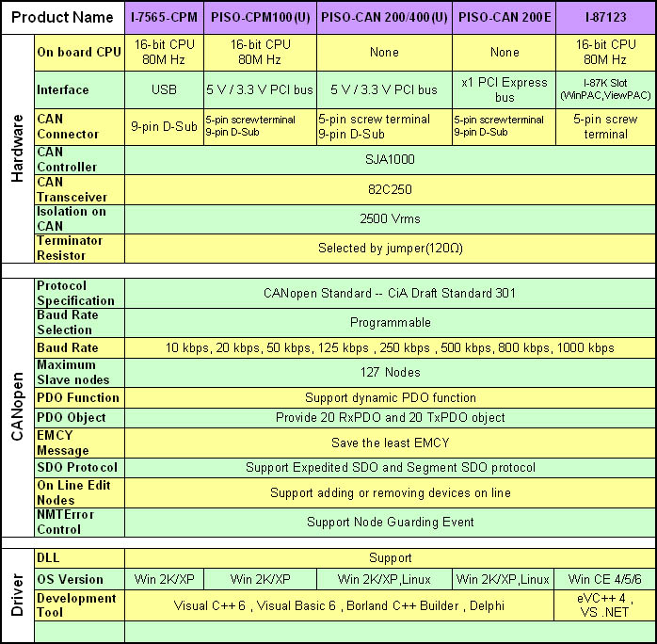Image resolution: width=657 pixels, height=644 pixels.
Task: Click the baud rate list starting '10 kbps'
Action: pyautogui.click(x=390, y=347)
